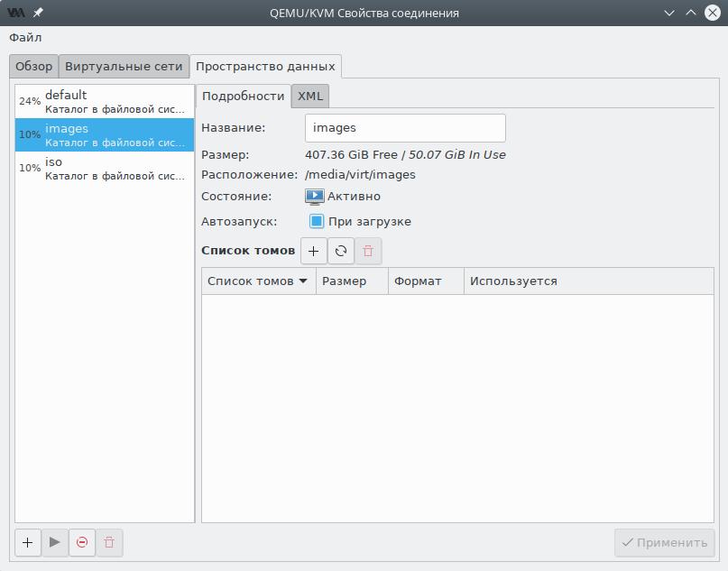Refresh the volume list
This screenshot has height=571, width=728.
(341, 251)
